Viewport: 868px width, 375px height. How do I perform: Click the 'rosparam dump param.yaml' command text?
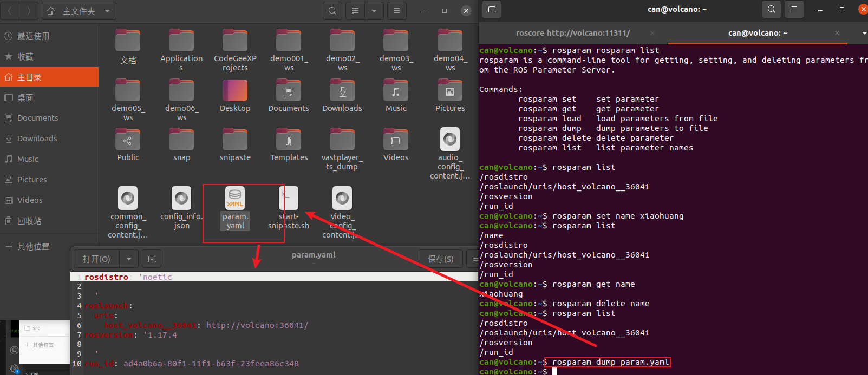coord(610,362)
